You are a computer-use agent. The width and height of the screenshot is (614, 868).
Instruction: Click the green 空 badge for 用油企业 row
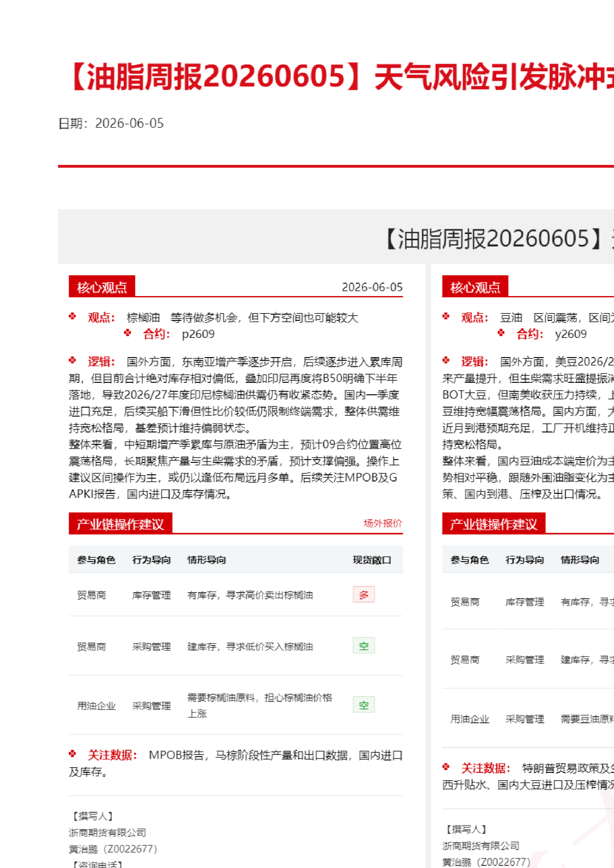pyautogui.click(x=364, y=705)
